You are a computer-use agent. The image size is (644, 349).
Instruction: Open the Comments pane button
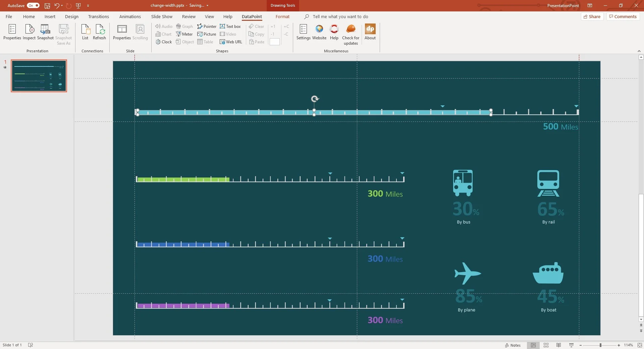point(623,17)
